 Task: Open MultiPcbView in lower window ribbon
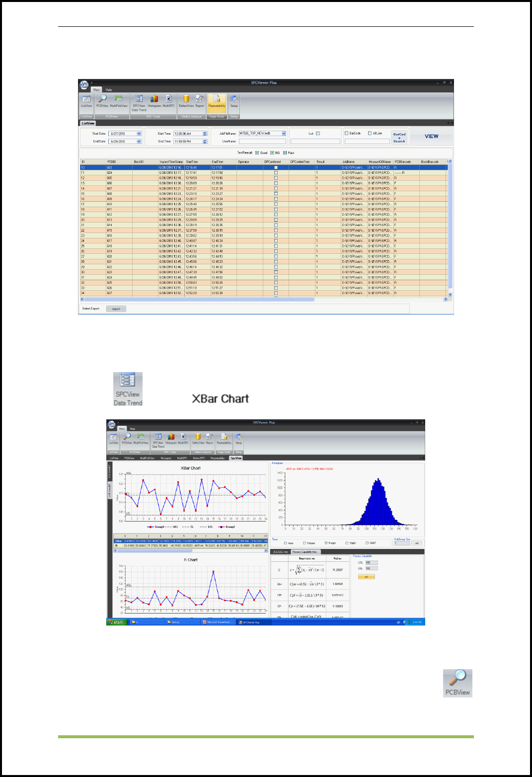pyautogui.click(x=141, y=439)
